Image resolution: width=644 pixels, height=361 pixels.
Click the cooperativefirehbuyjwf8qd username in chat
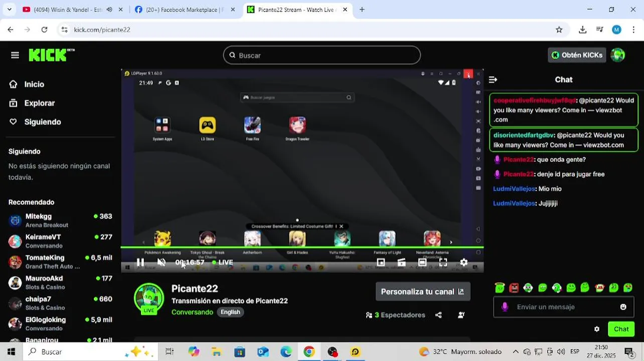[x=534, y=100]
